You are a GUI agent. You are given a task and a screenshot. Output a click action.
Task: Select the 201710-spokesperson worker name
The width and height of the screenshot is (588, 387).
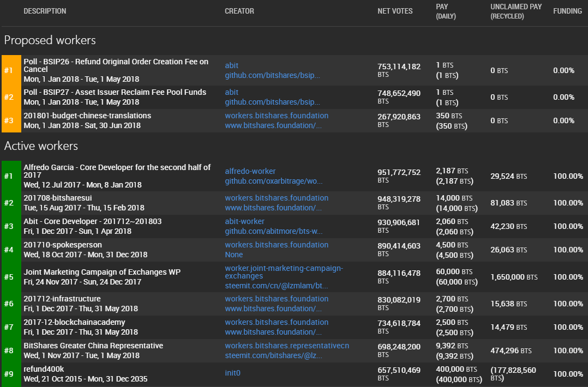click(63, 245)
